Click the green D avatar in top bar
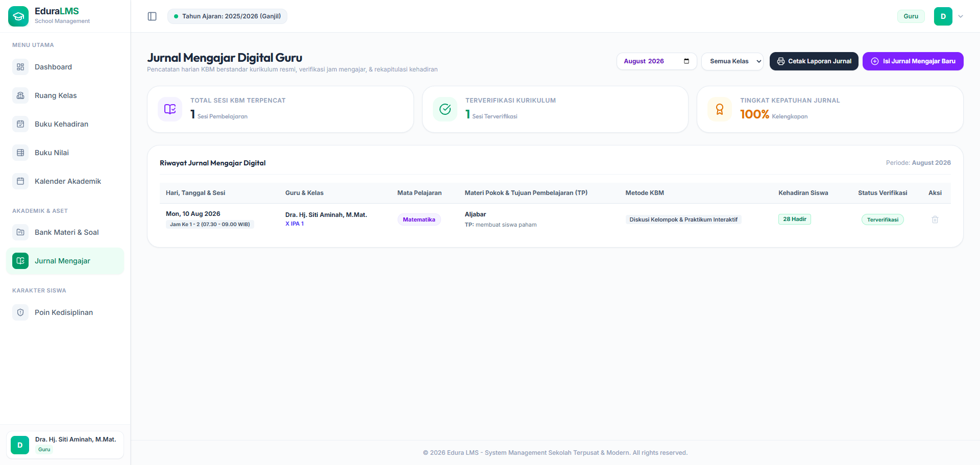980x465 pixels. pyautogui.click(x=943, y=16)
